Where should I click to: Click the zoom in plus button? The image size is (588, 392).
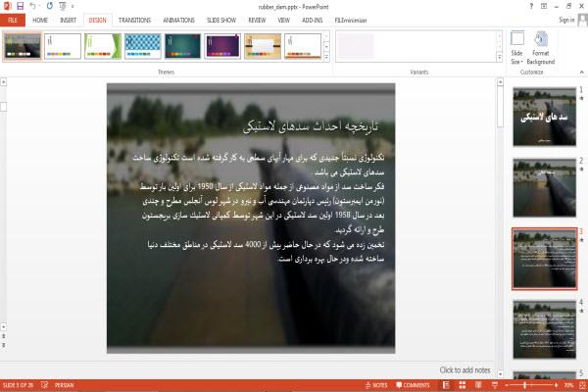pyautogui.click(x=556, y=385)
